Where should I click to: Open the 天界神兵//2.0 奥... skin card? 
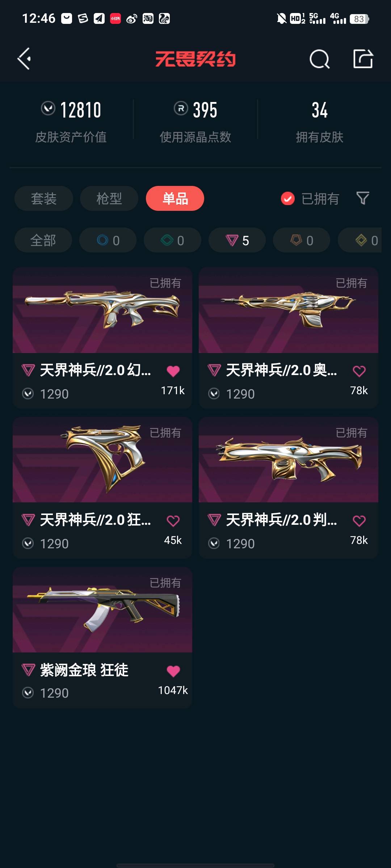tap(289, 338)
